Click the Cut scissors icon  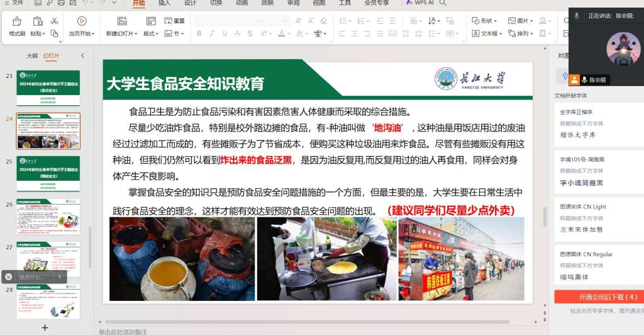pyautogui.click(x=54, y=21)
